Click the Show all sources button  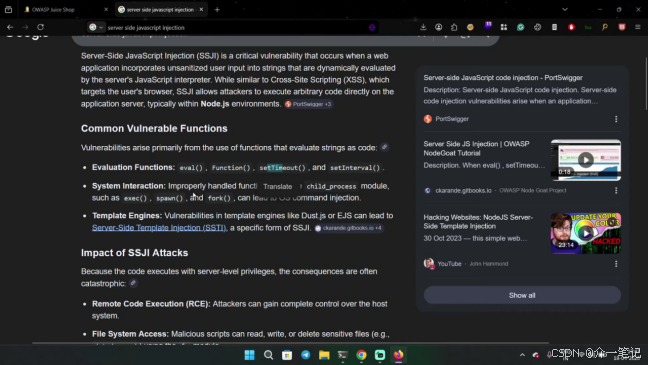[x=522, y=295]
